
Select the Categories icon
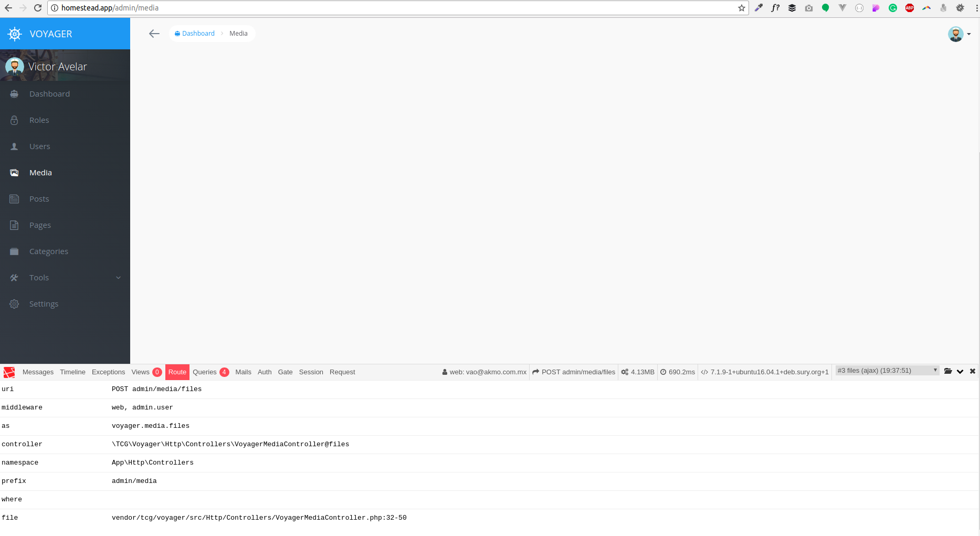click(14, 251)
